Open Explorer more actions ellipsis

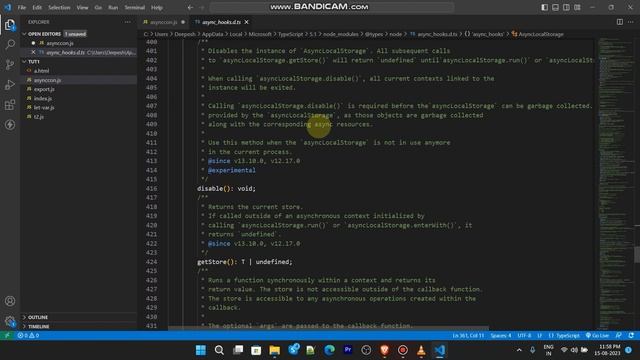tap(128, 22)
